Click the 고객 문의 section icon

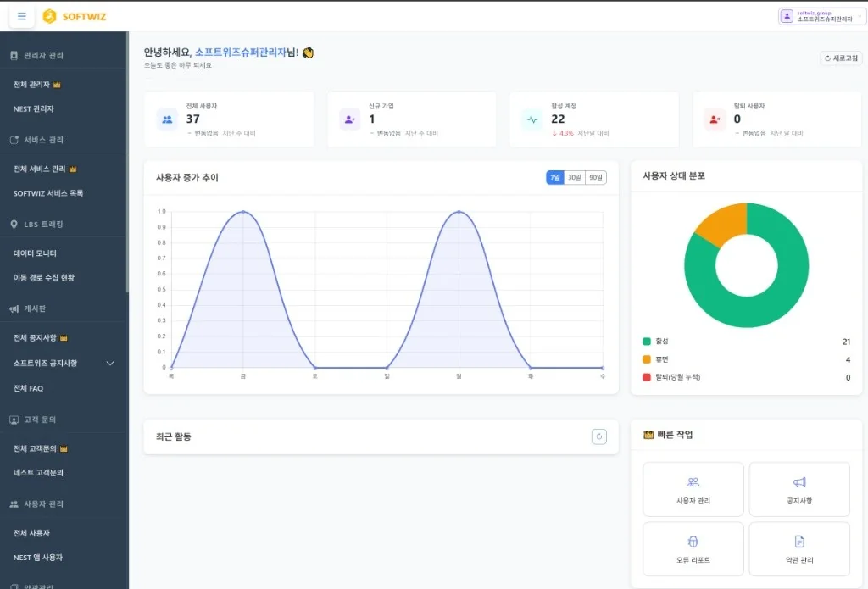pyautogui.click(x=14, y=420)
